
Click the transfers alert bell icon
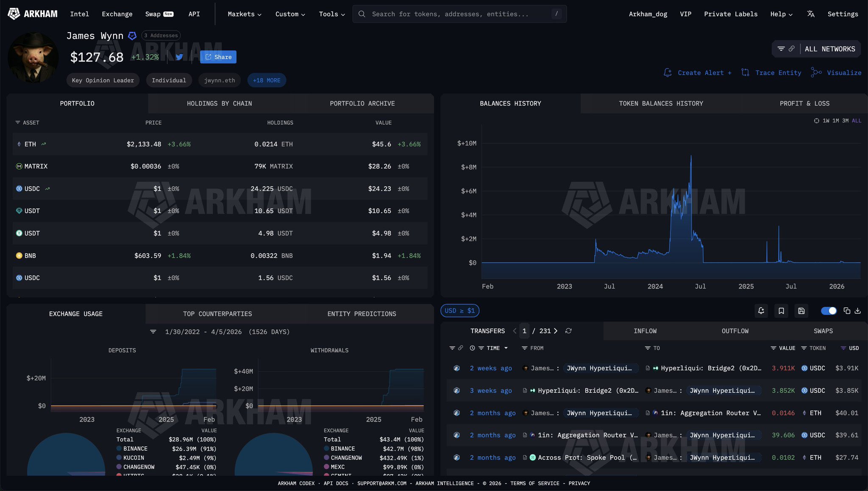point(761,311)
